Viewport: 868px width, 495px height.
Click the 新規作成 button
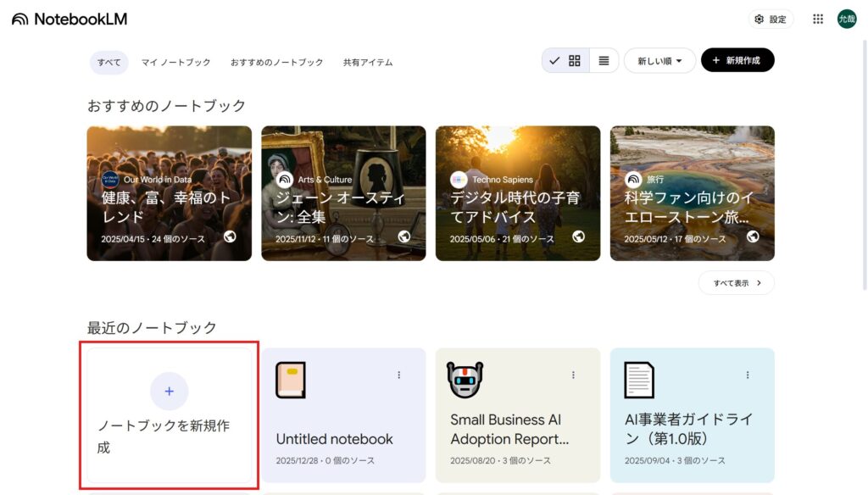coord(737,61)
